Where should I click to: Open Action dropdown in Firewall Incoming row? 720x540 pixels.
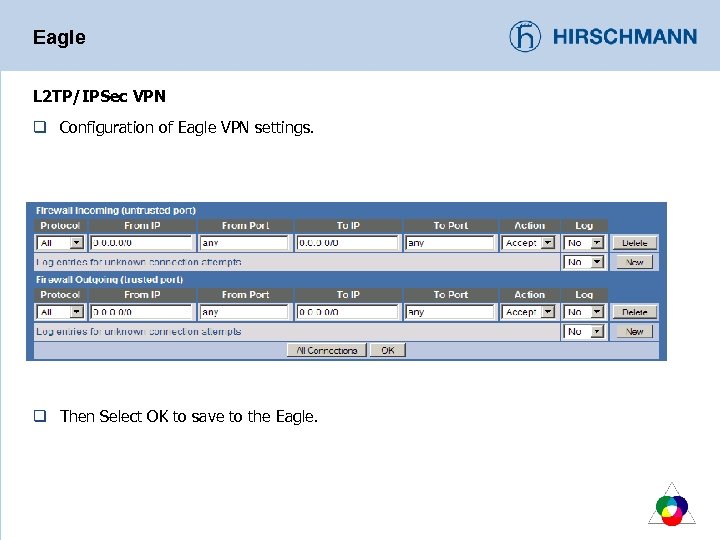tap(529, 242)
